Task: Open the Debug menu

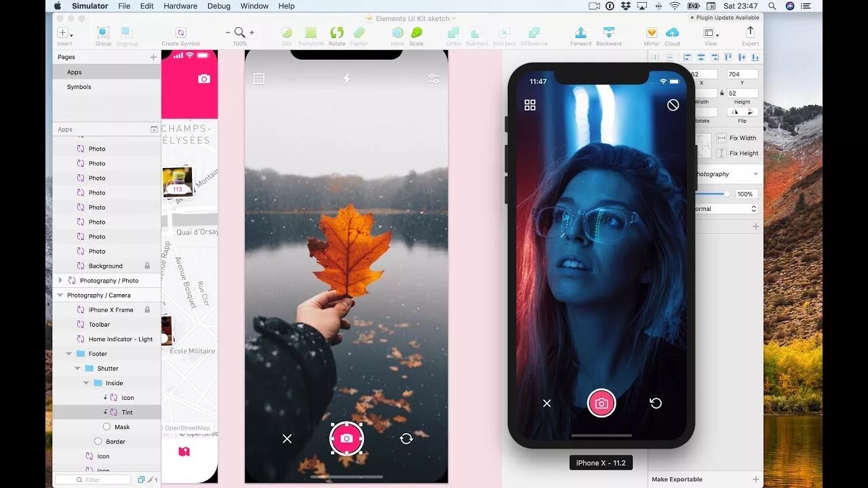Action: tap(219, 6)
